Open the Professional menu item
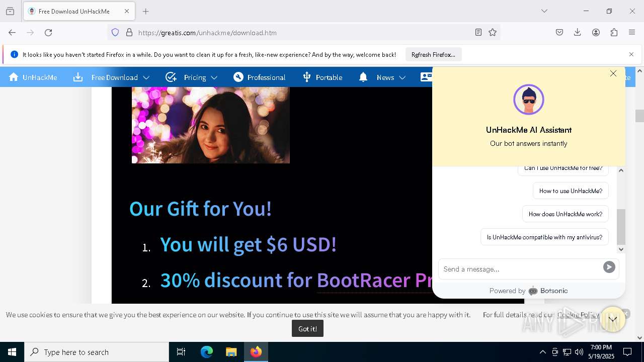Screen dimensions: 644x362 pyautogui.click(x=260, y=77)
